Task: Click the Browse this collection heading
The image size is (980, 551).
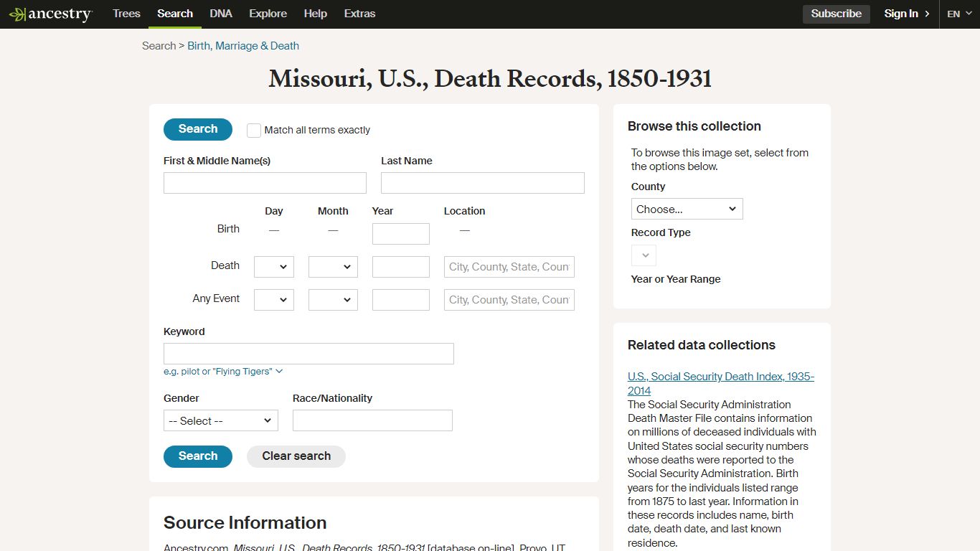Action: coord(694,126)
